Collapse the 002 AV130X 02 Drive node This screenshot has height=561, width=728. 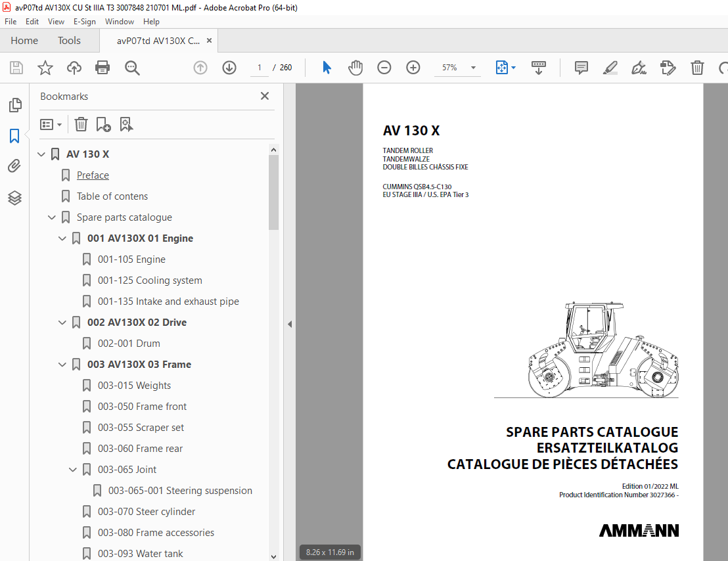(x=62, y=322)
